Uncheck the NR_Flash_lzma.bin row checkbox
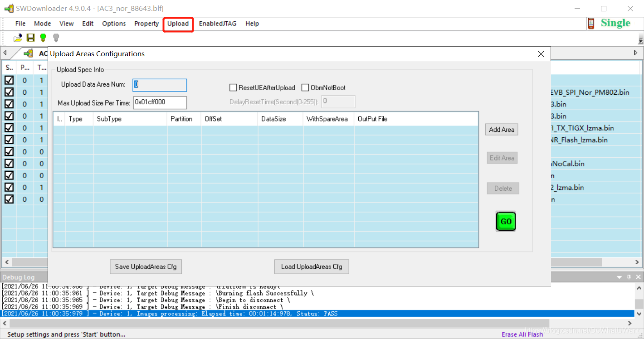Screen dimensions: 644x339 click(9, 140)
